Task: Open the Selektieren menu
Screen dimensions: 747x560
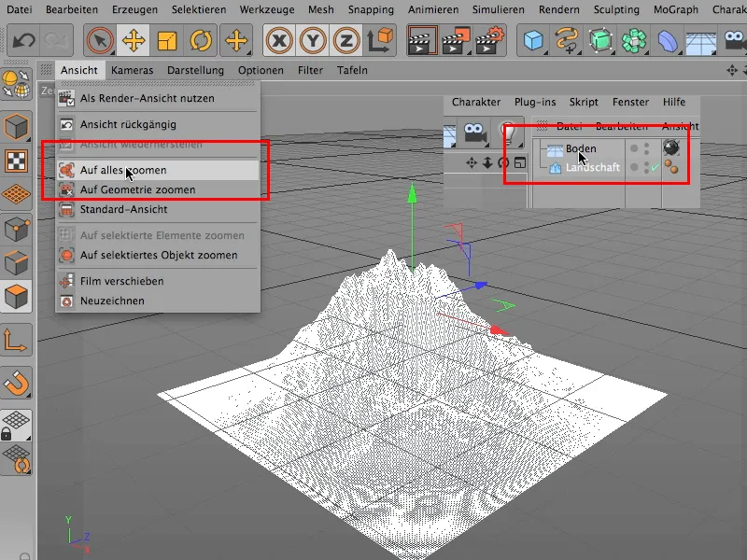Action: (x=199, y=9)
